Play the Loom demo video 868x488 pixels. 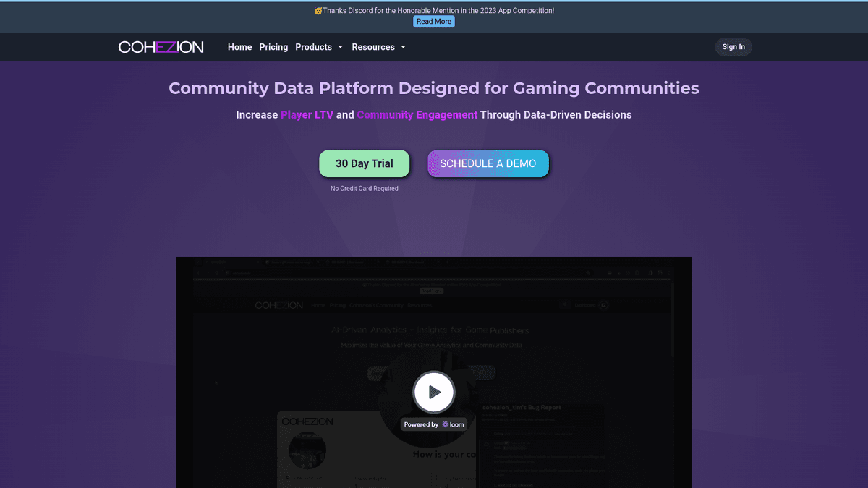(434, 393)
